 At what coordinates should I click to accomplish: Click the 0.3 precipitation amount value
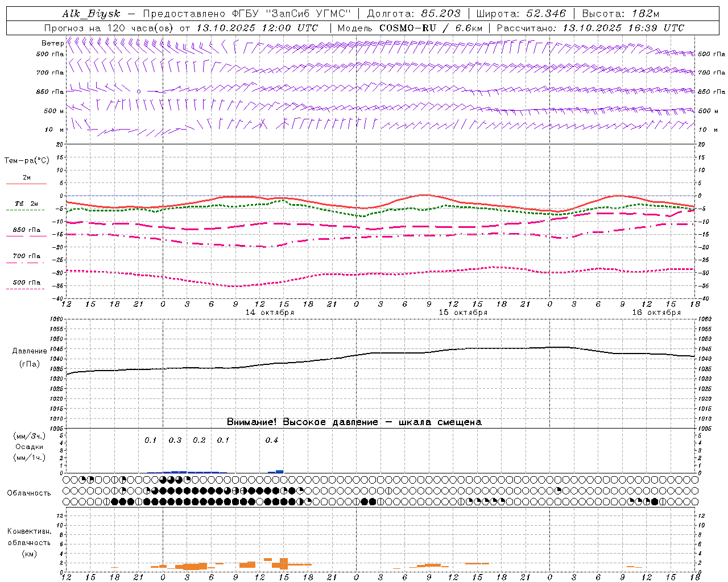coord(175,440)
